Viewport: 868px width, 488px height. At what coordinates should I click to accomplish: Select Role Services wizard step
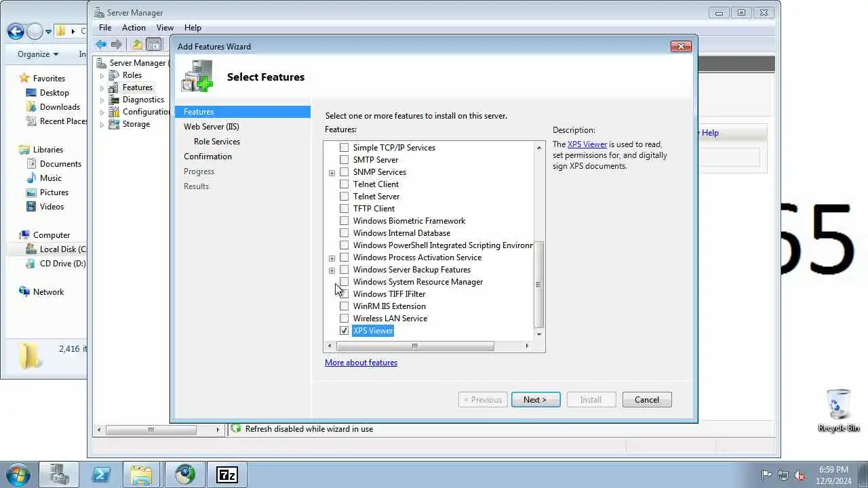[x=217, y=142]
